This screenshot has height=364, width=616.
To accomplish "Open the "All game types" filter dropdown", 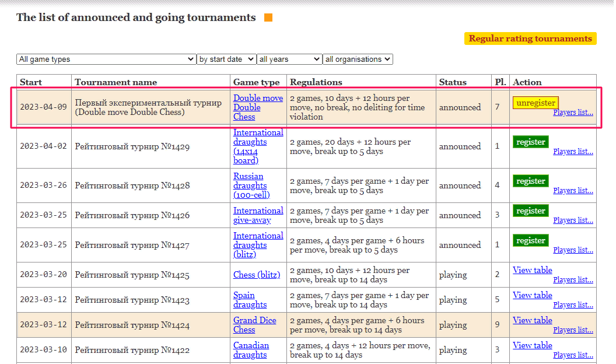I will click(106, 59).
